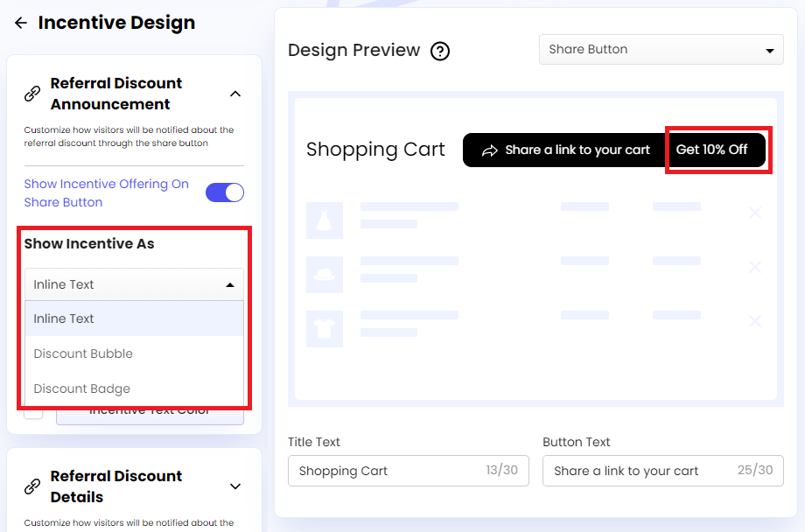Select Discount Badge from the list

point(82,388)
